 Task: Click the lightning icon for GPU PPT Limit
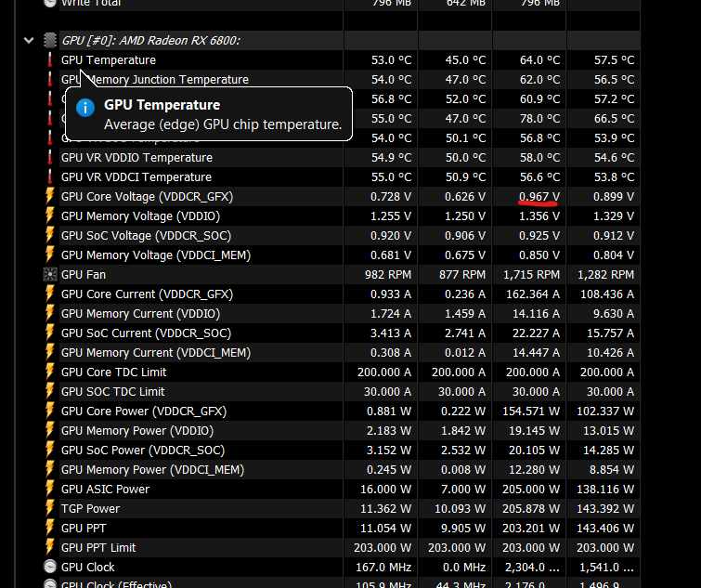[x=49, y=548]
